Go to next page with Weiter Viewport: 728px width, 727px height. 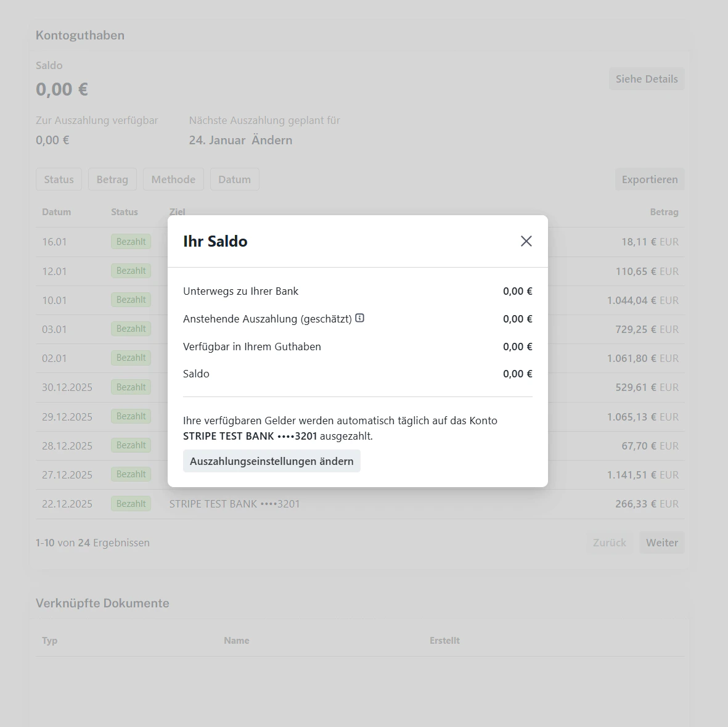tap(661, 542)
